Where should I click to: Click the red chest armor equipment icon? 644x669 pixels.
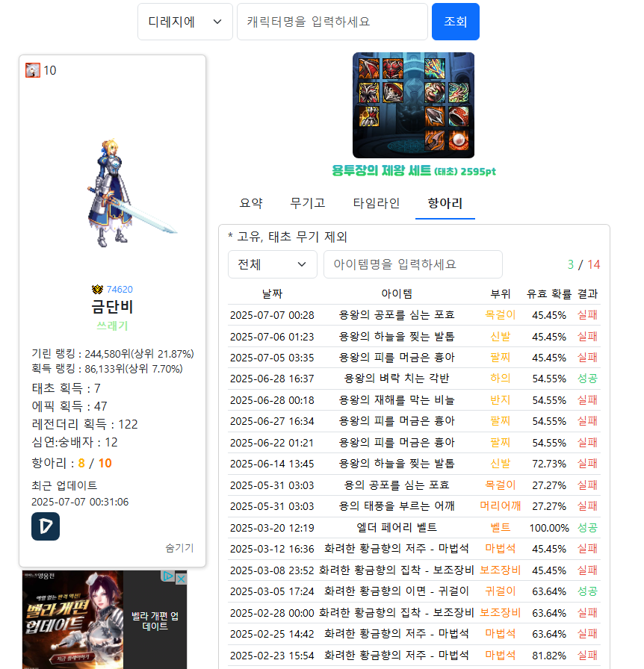tap(393, 69)
